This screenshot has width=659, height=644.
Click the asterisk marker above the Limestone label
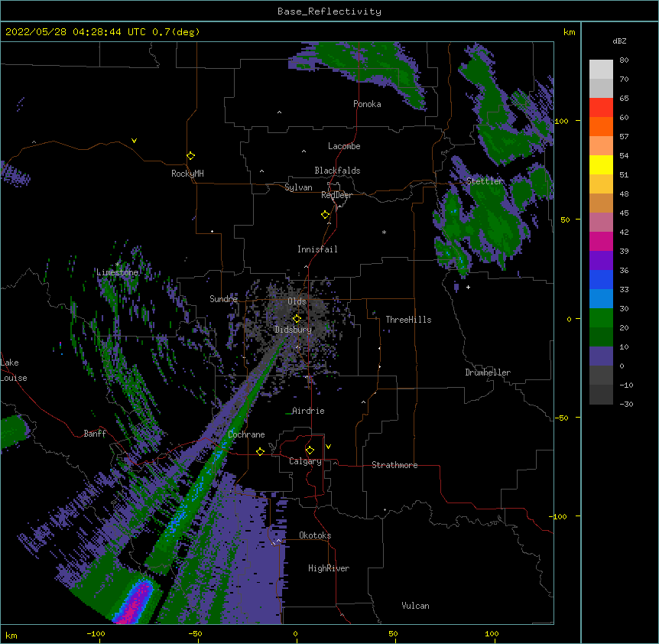(x=117, y=264)
